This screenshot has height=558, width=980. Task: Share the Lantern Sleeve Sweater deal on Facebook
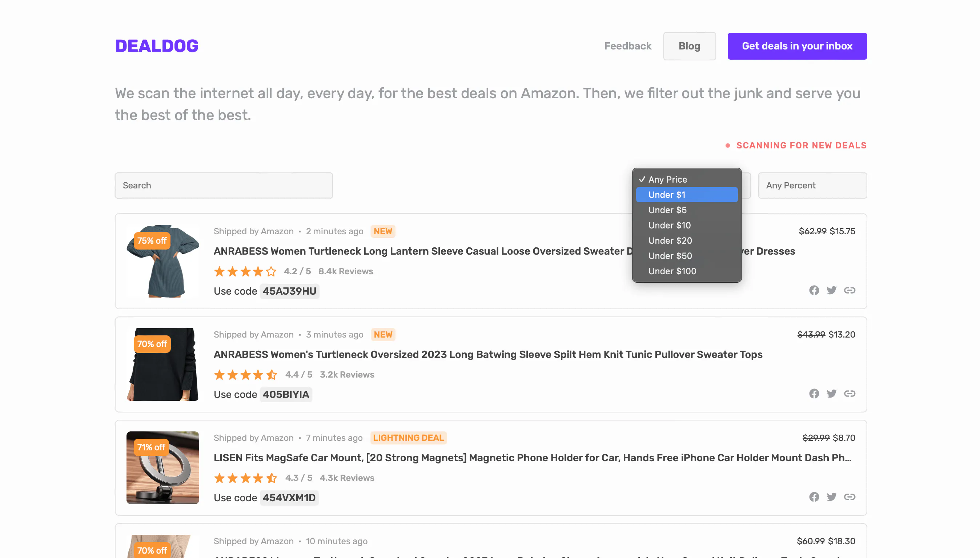(814, 291)
